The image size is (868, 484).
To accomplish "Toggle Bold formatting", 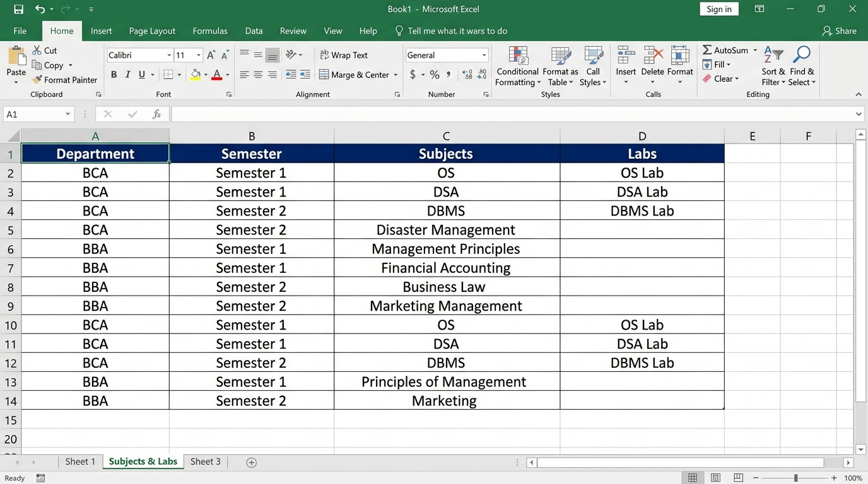I will (114, 75).
